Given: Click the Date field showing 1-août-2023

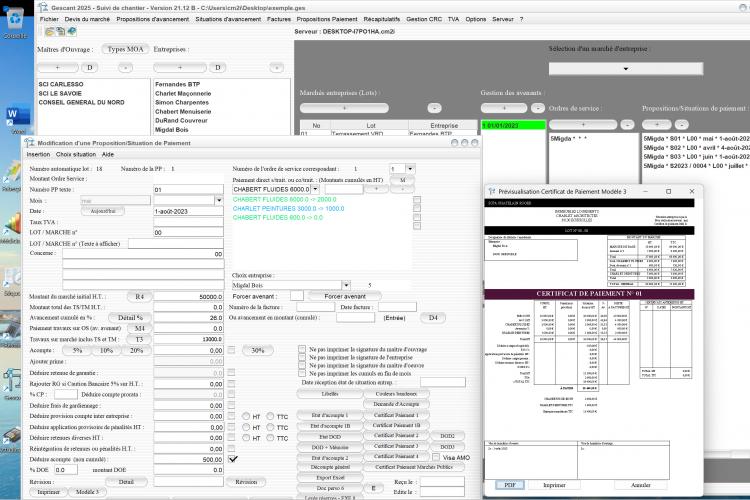Looking at the screenshot, I should click(x=188, y=211).
